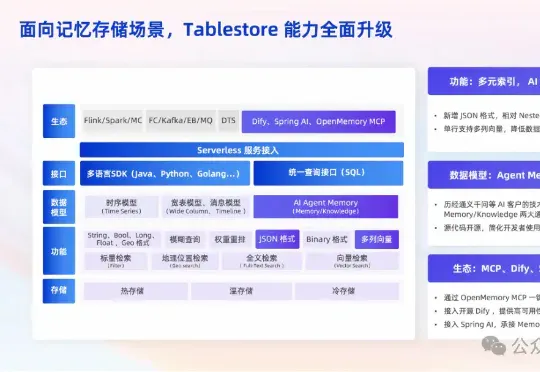Screen dimensions: 540x372
Task: Click the AI Agent Memory block
Action: (326, 207)
